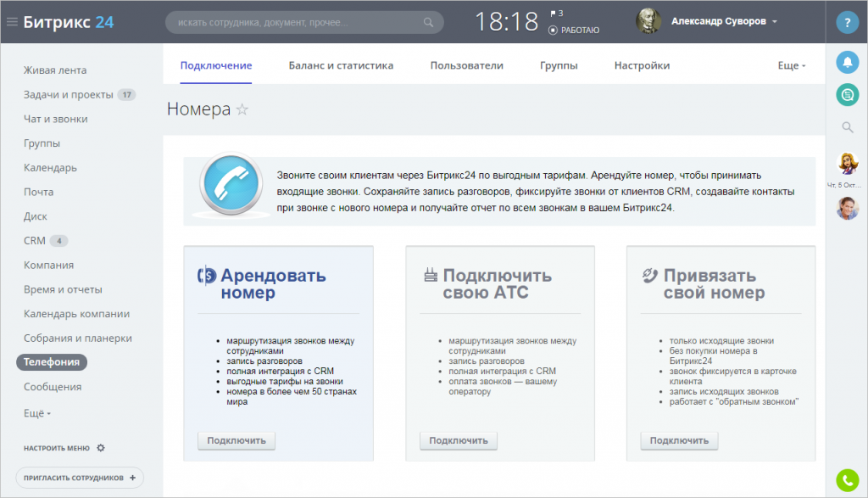
Task: Click Пригласить сотрудников button
Action: pos(80,478)
